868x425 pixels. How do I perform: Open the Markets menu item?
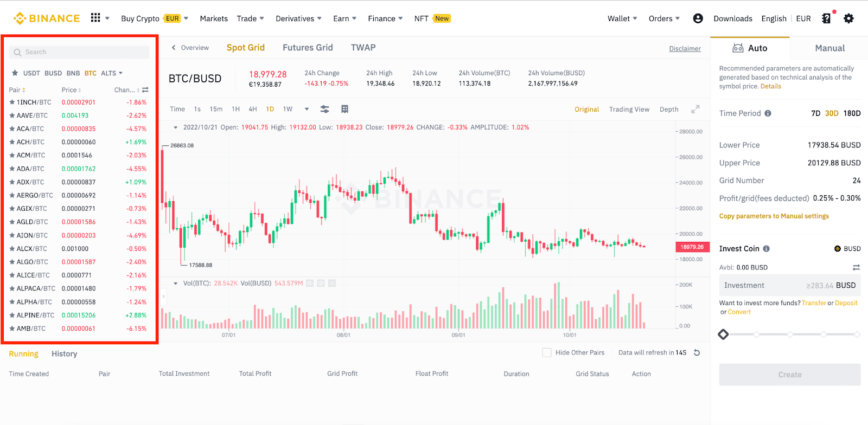point(214,18)
